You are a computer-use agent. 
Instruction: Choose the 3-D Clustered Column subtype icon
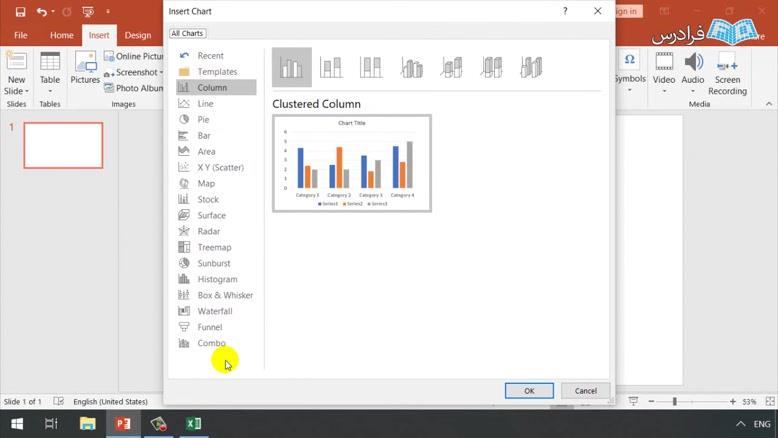coord(411,68)
